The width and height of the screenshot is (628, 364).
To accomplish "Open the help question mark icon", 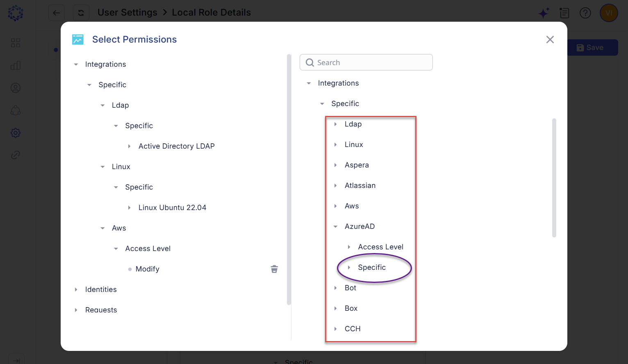I will 585,13.
